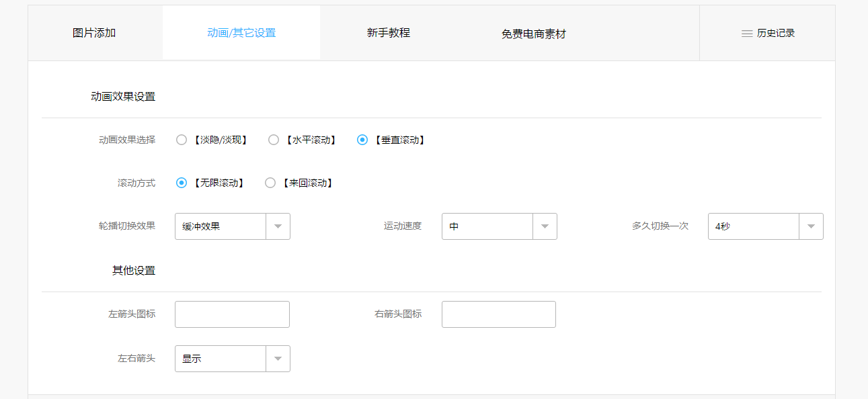Viewport: 868px width, 399px height.
Task: Open the dropdown arrow next to 缓冲效果
Action: pyautogui.click(x=278, y=226)
